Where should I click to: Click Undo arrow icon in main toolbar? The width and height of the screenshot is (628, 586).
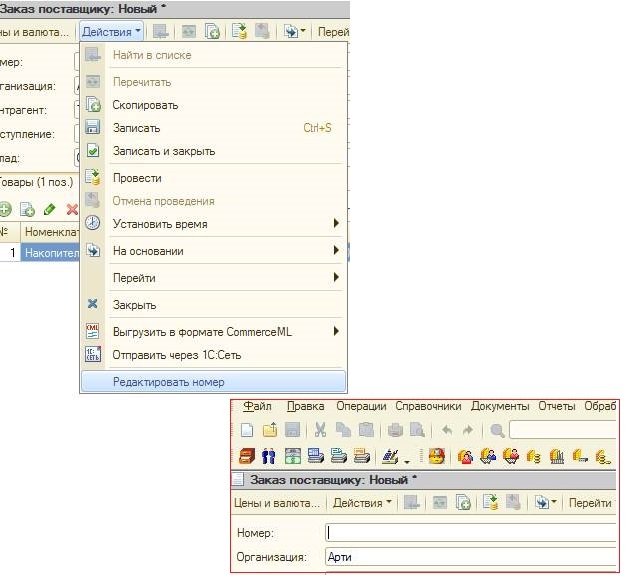coord(447,430)
